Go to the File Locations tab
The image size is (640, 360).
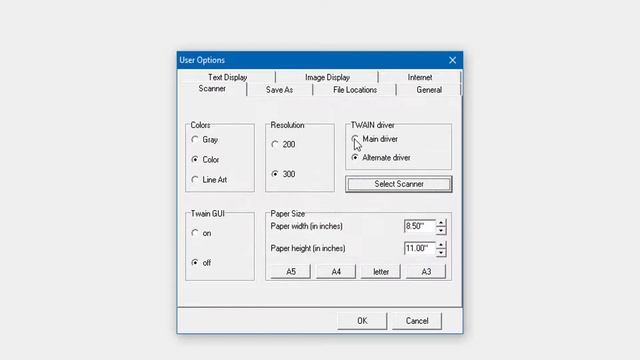pyautogui.click(x=355, y=90)
